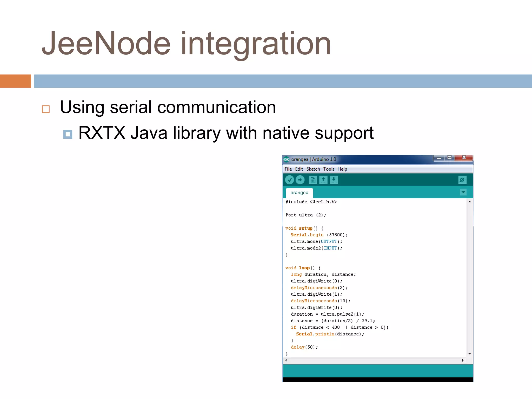The image size is (532, 399).
Task: Click the horizontal scroll right arrow
Action: point(463,360)
